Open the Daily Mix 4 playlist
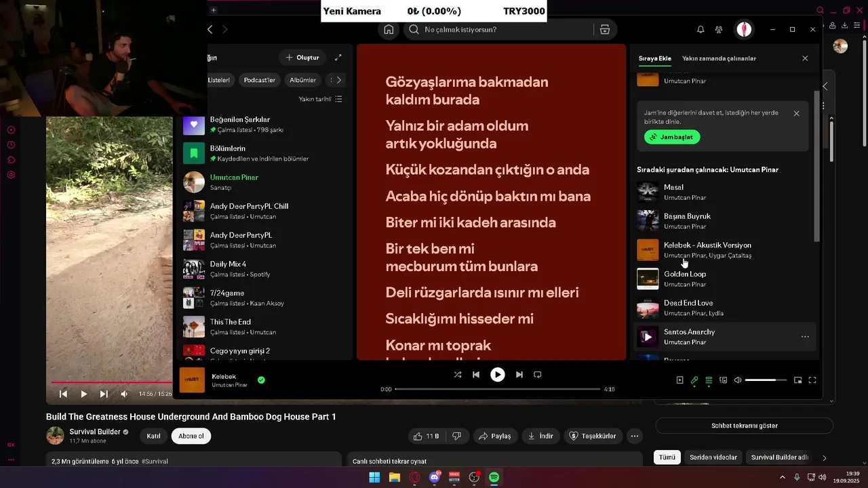The image size is (868, 488). click(264, 269)
